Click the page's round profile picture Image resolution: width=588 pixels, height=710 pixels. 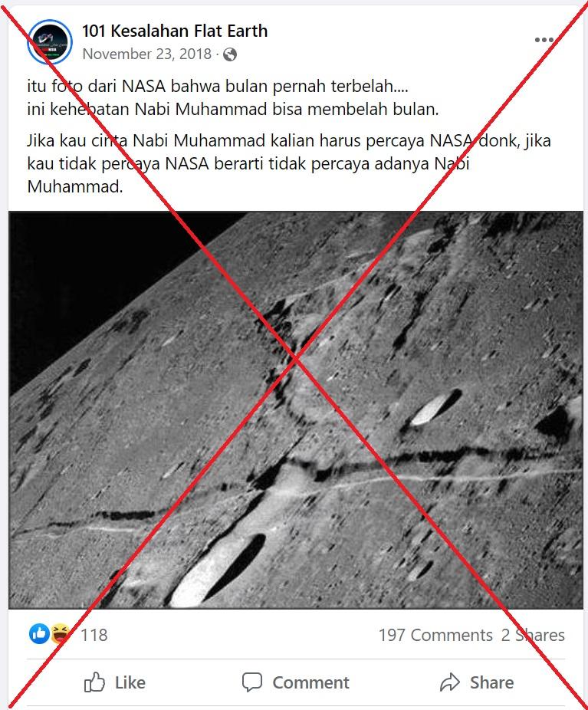50,41
